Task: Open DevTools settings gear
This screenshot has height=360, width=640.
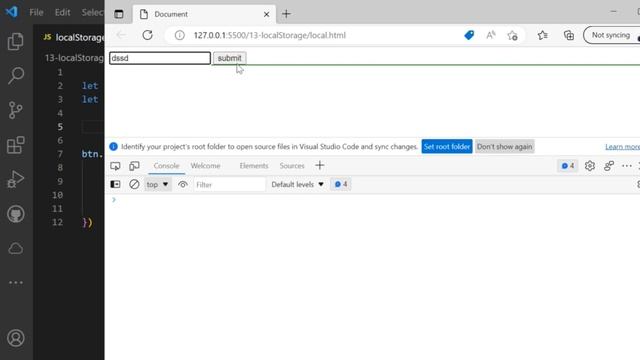Action: click(589, 166)
